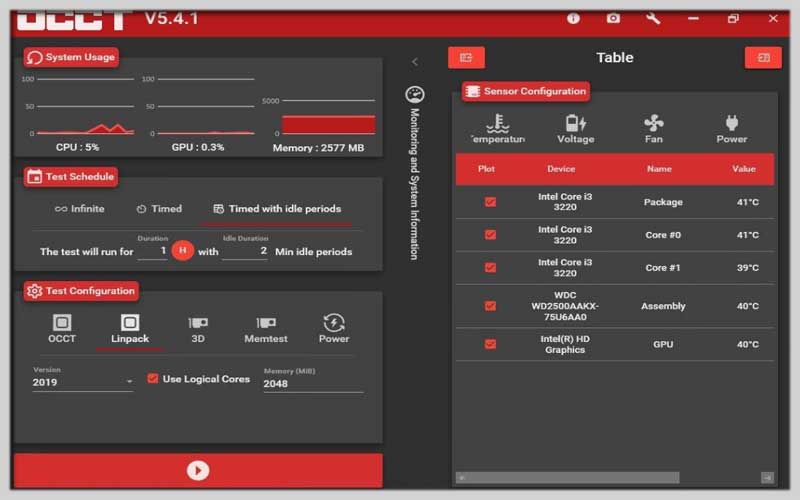800x500 pixels.
Task: Click the 'CPU : 5%' label
Action: (78, 147)
